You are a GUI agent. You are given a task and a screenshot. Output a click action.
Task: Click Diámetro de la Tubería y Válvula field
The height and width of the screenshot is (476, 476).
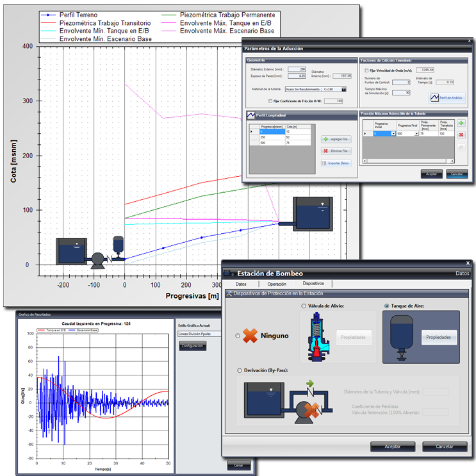pyautogui.click(x=436, y=392)
